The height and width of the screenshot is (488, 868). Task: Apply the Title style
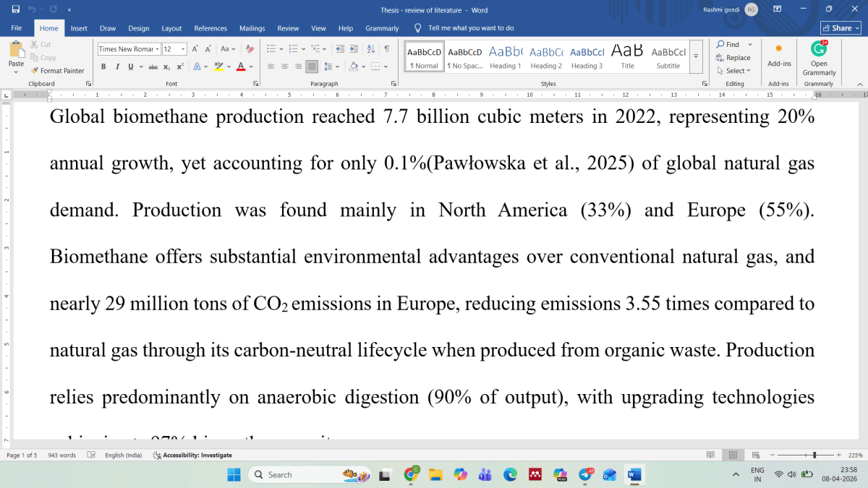(x=627, y=58)
